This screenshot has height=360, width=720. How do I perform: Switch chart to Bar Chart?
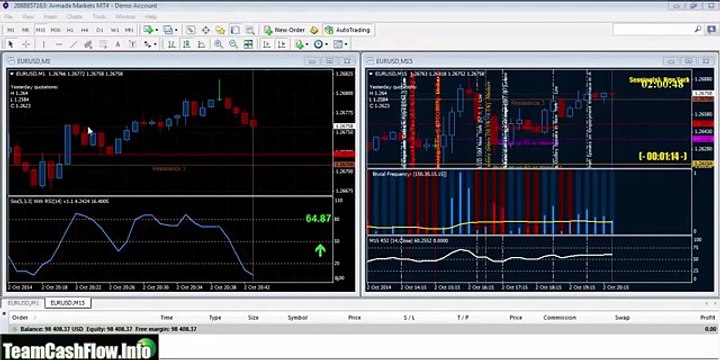coord(171,45)
